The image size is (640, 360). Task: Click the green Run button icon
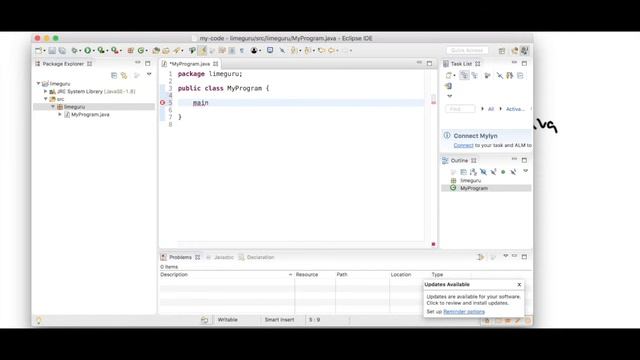[87, 51]
